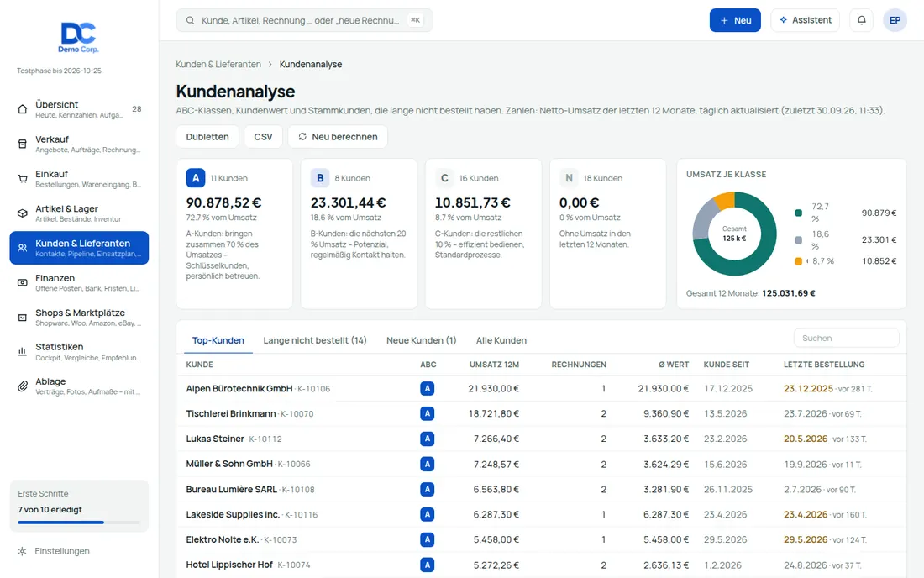
Task: Click ABC badge in Alpen Bürotechnik row
Action: (x=428, y=388)
